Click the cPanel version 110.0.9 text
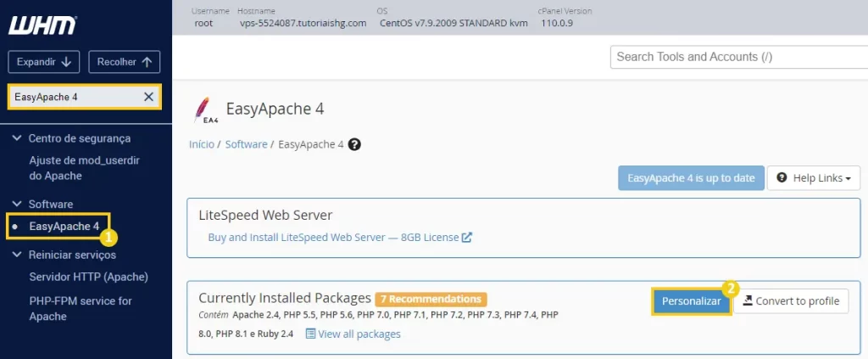 [555, 23]
